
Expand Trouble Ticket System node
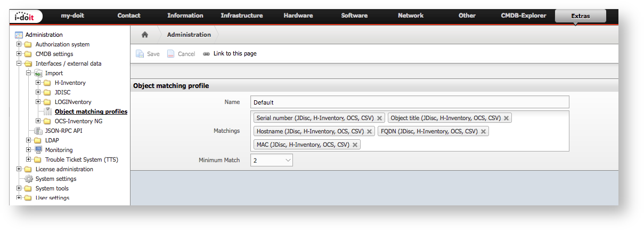[x=29, y=160]
